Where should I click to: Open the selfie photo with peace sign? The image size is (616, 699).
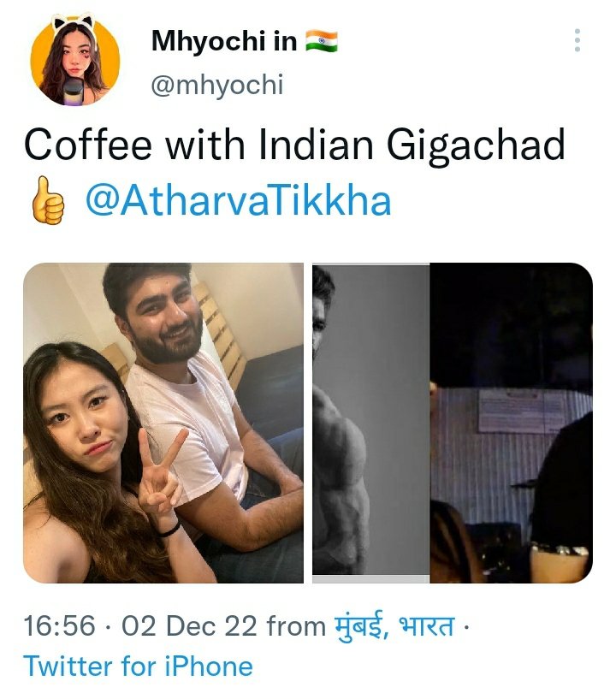coord(163,423)
